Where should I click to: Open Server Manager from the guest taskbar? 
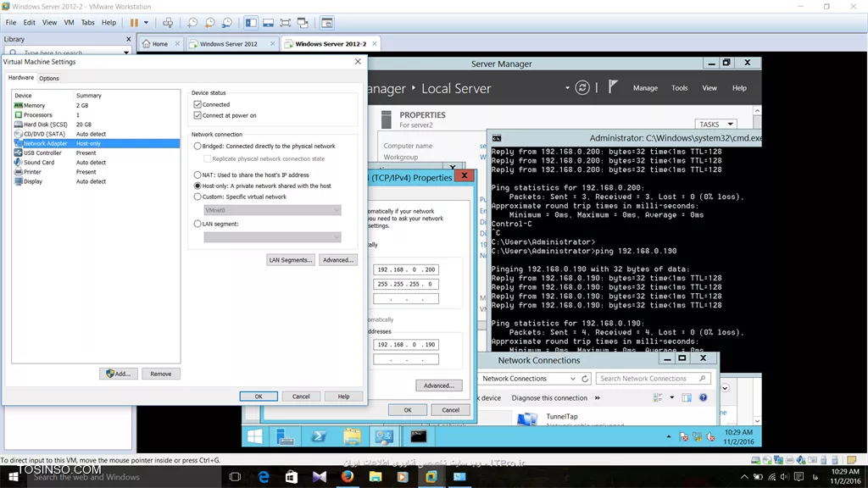(x=285, y=436)
